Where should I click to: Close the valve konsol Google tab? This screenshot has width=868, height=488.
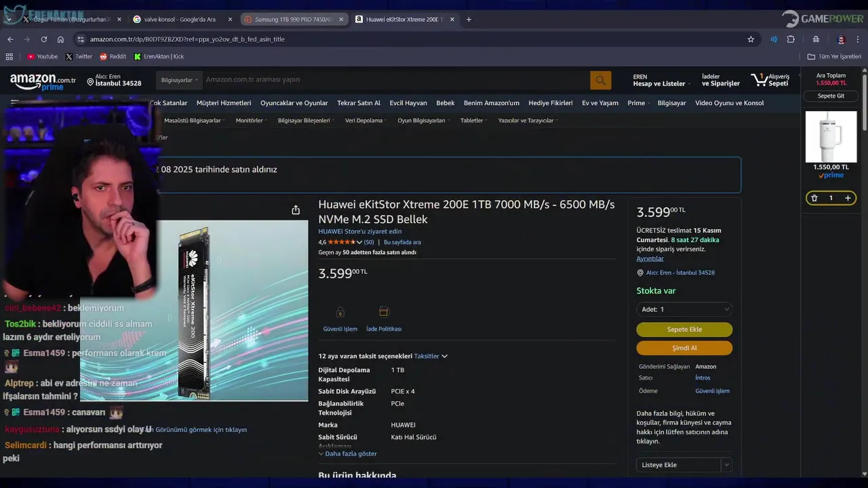tap(230, 19)
